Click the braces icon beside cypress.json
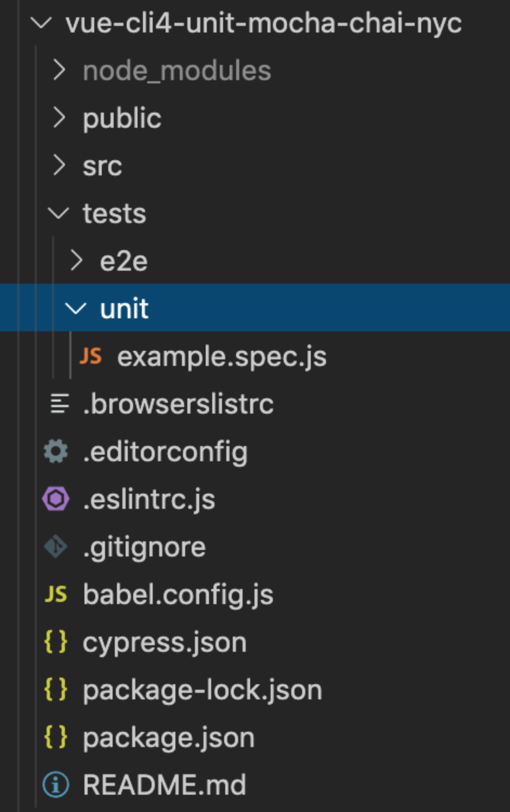 (56, 642)
